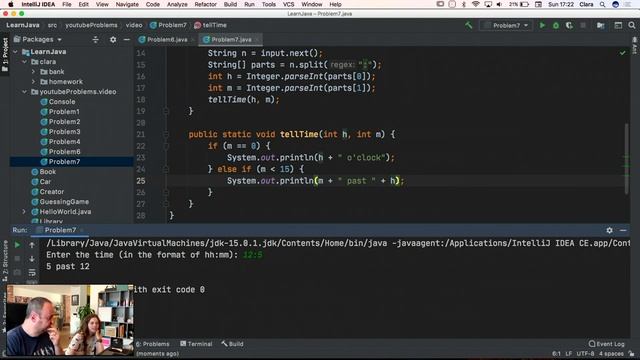Viewport: 640px width, 360px height.
Task: Click the inspection green checkmark in editor
Action: (x=622, y=53)
